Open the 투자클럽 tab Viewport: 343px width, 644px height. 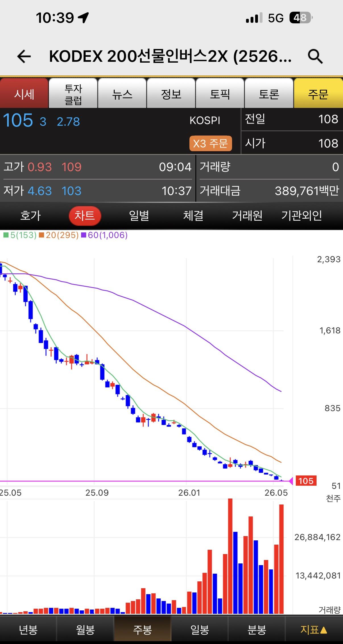tap(73, 93)
